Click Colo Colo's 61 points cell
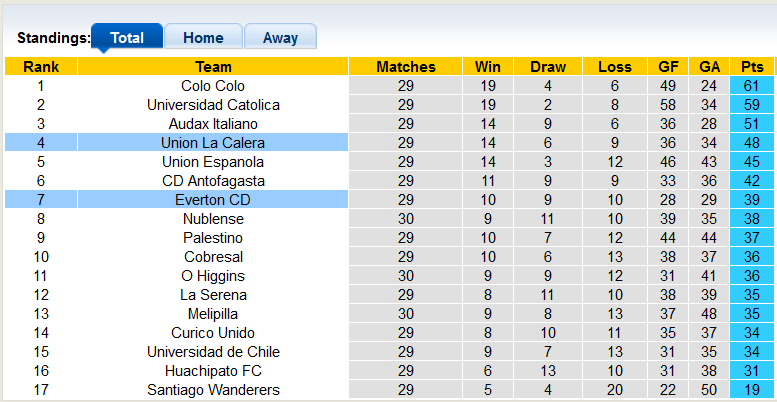 pos(752,86)
